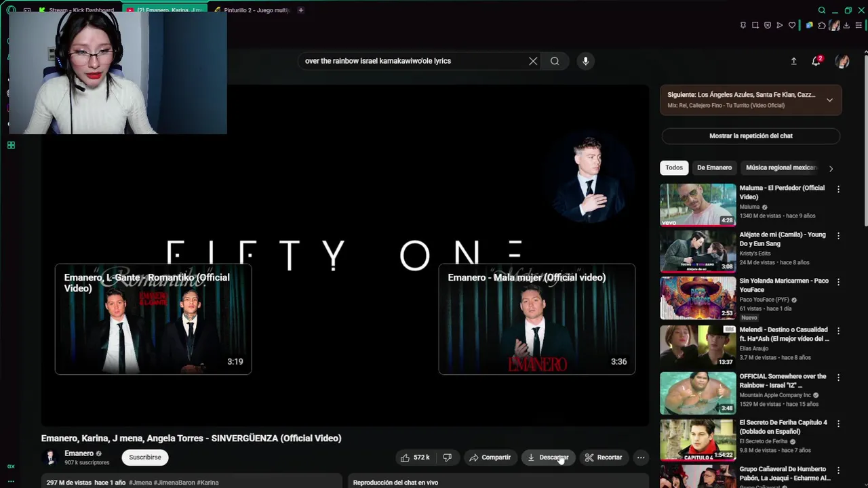The width and height of the screenshot is (868, 488).
Task: Open the Easy Setup sliders icon
Action: pos(859,25)
